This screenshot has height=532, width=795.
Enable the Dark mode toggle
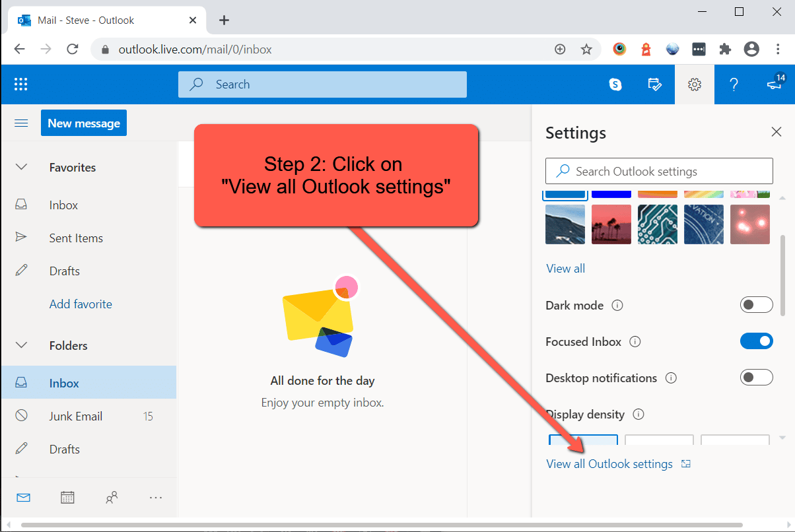click(756, 305)
